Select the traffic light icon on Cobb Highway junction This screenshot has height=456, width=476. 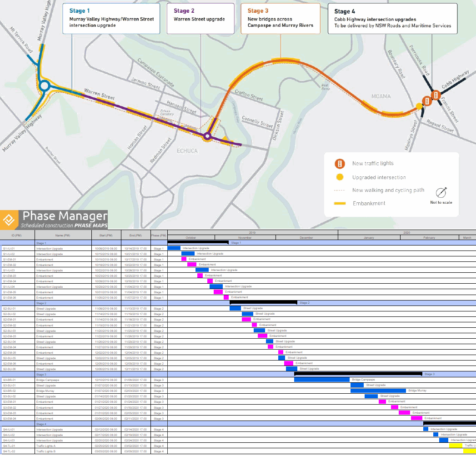point(436,95)
